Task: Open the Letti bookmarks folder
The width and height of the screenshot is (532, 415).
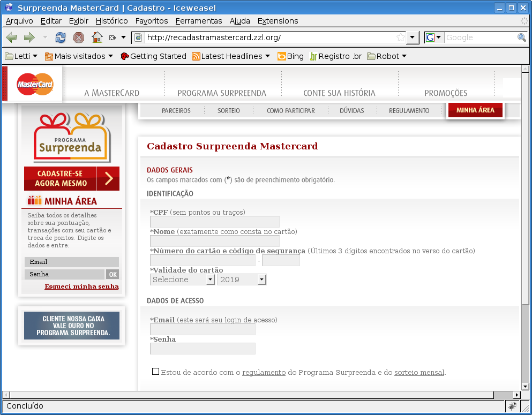Action: [21, 56]
